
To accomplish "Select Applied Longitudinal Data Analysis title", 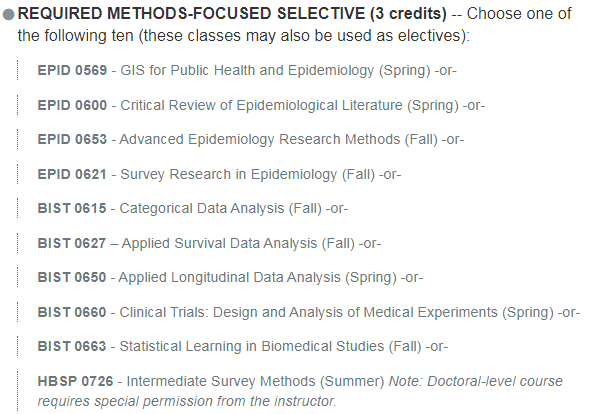I will [x=229, y=278].
